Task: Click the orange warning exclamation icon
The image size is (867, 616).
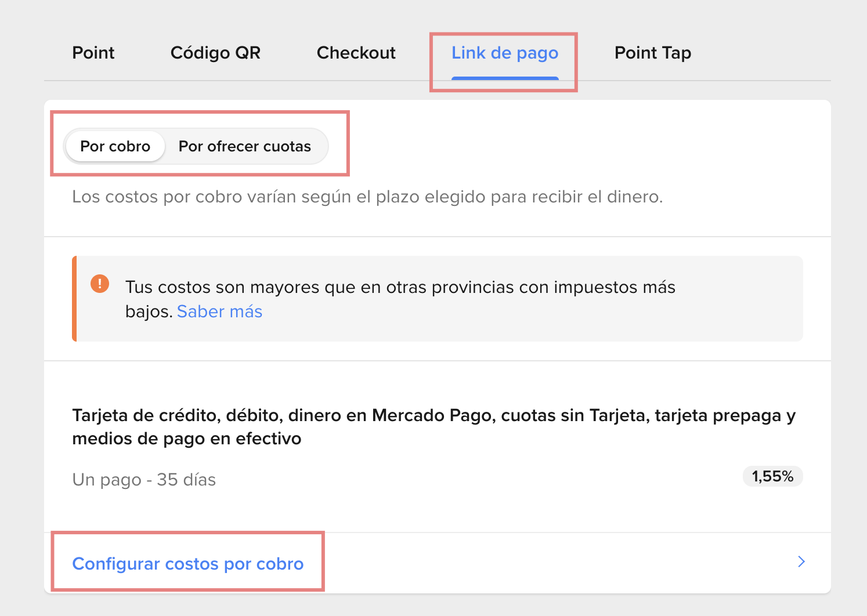Action: click(100, 284)
